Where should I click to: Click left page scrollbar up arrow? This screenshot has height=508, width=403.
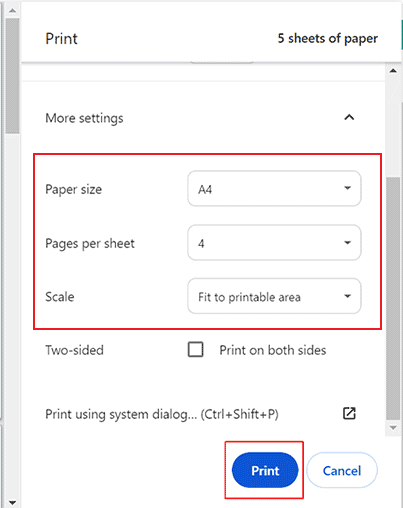tap(12, 11)
